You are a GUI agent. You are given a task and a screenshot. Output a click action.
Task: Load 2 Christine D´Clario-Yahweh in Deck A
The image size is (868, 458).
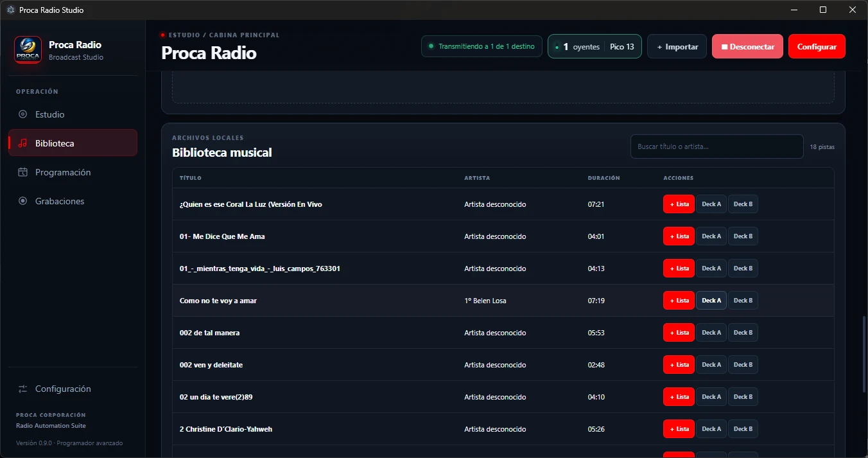[711, 429]
